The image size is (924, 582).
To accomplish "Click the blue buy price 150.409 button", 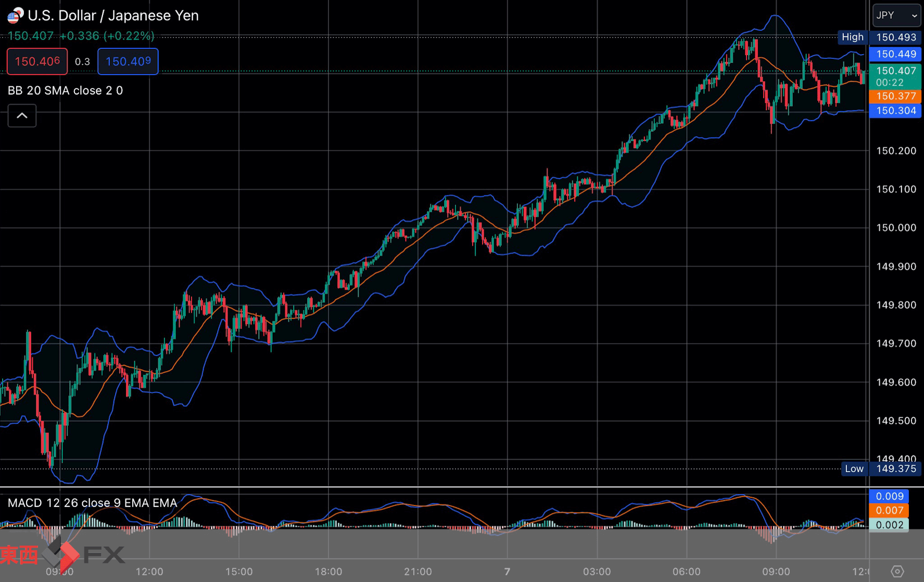I will (128, 61).
